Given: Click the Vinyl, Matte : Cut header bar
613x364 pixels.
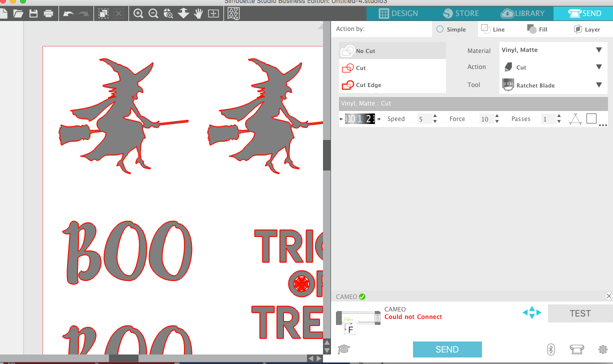Looking at the screenshot, I should pyautogui.click(x=473, y=103).
